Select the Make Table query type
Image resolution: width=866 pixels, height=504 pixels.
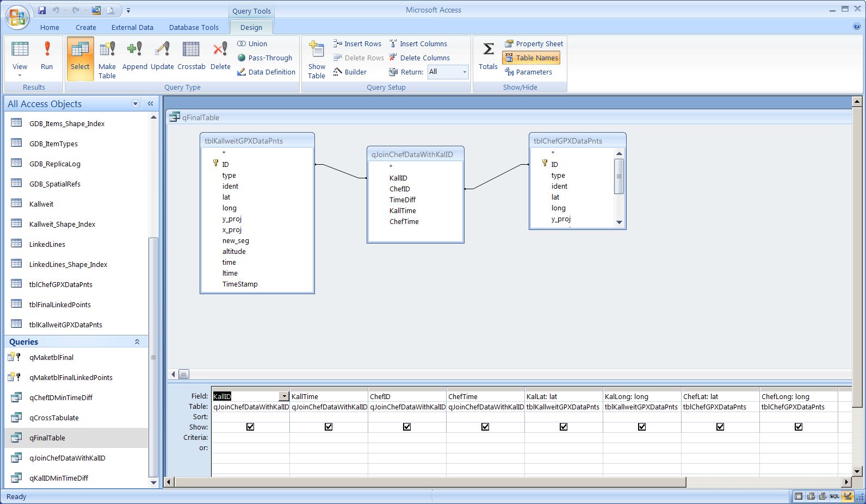point(107,59)
